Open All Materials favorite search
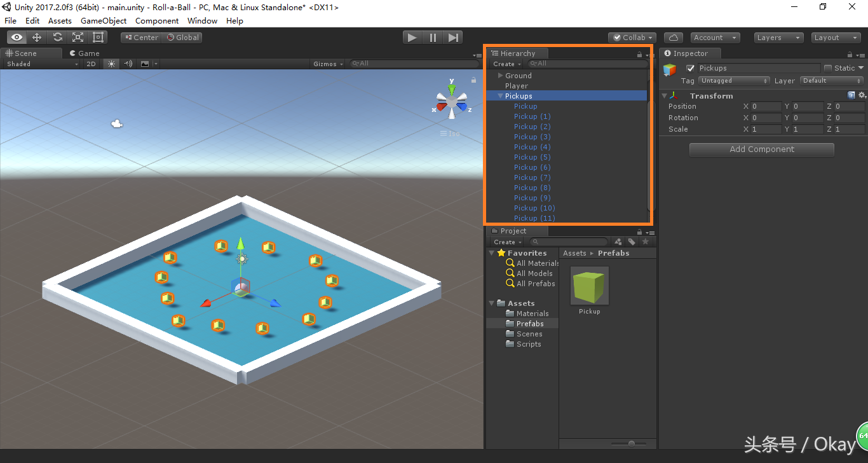 [532, 263]
